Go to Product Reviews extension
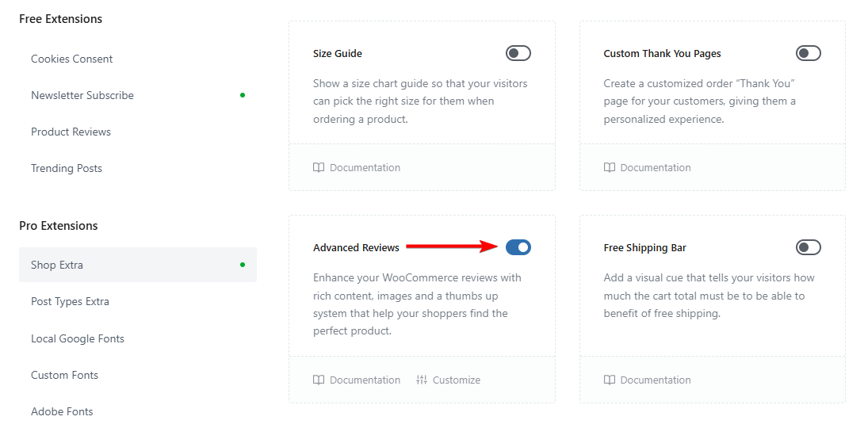 71,132
